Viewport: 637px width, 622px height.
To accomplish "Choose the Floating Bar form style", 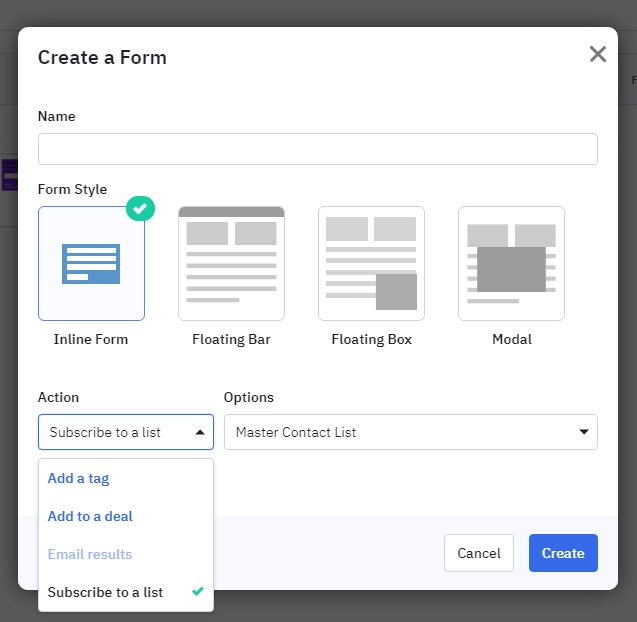I will [231, 263].
